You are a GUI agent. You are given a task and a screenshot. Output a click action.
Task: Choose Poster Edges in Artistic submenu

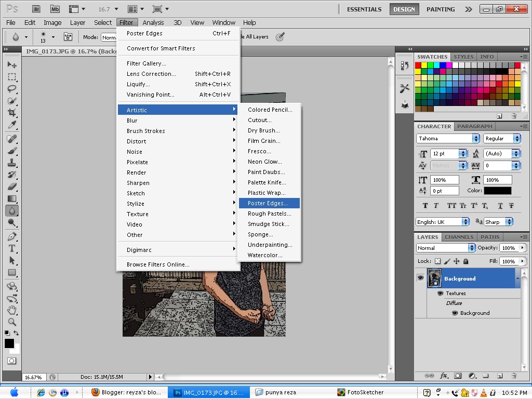pos(269,203)
